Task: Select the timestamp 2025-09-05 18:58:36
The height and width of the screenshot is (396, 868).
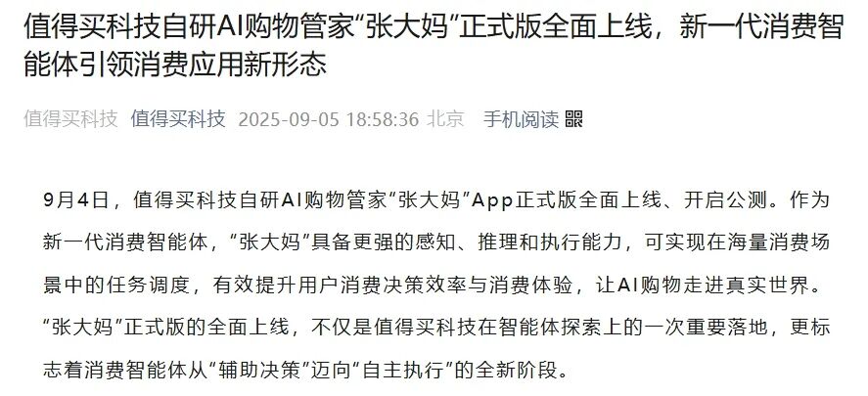Action: (328, 119)
